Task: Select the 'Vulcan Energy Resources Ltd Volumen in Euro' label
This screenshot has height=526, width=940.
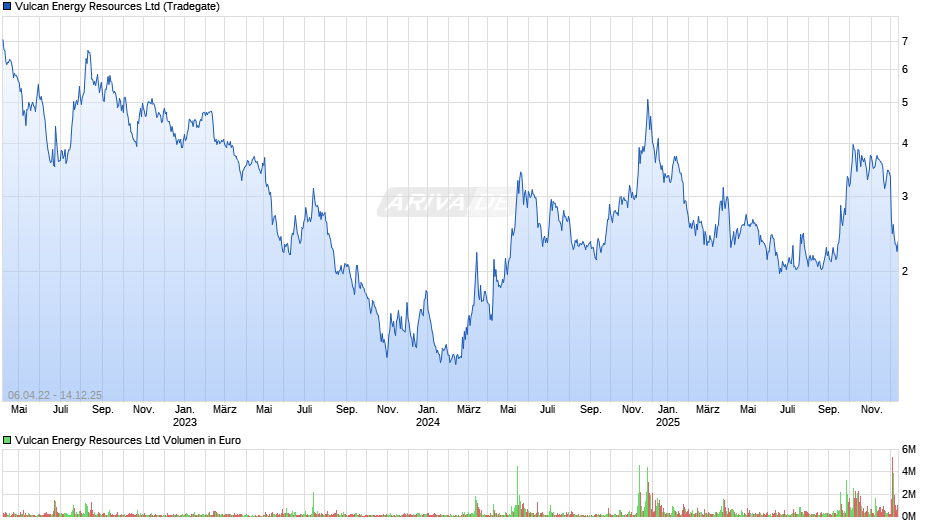Action: coord(128,440)
